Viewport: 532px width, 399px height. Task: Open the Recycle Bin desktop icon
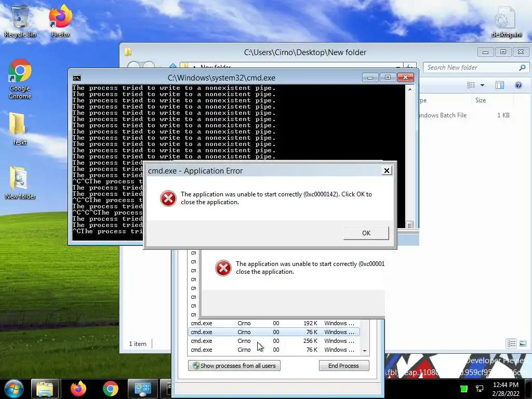pos(20,21)
